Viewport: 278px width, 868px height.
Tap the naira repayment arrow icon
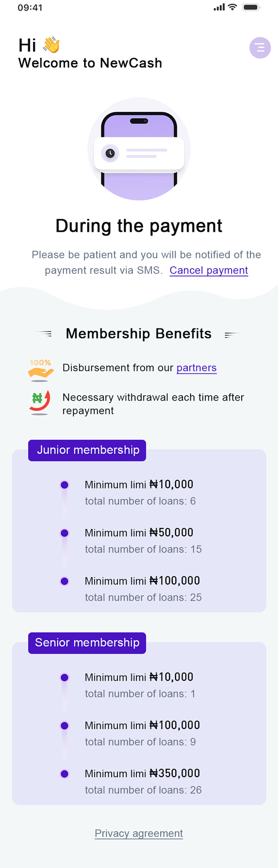coord(40,402)
